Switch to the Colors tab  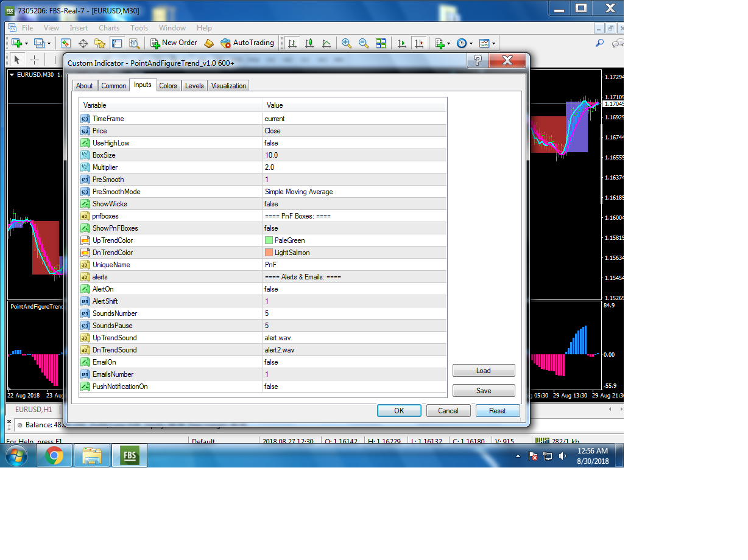[x=168, y=86]
